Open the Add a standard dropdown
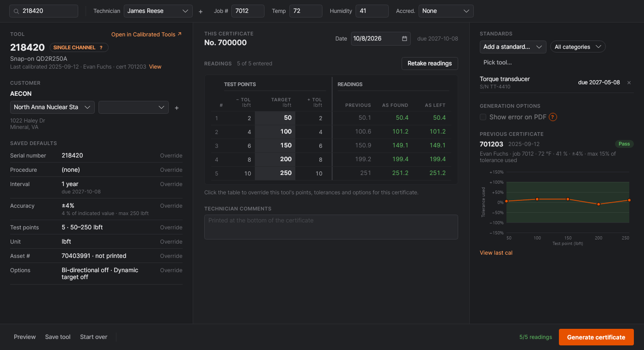The width and height of the screenshot is (644, 350). click(513, 47)
